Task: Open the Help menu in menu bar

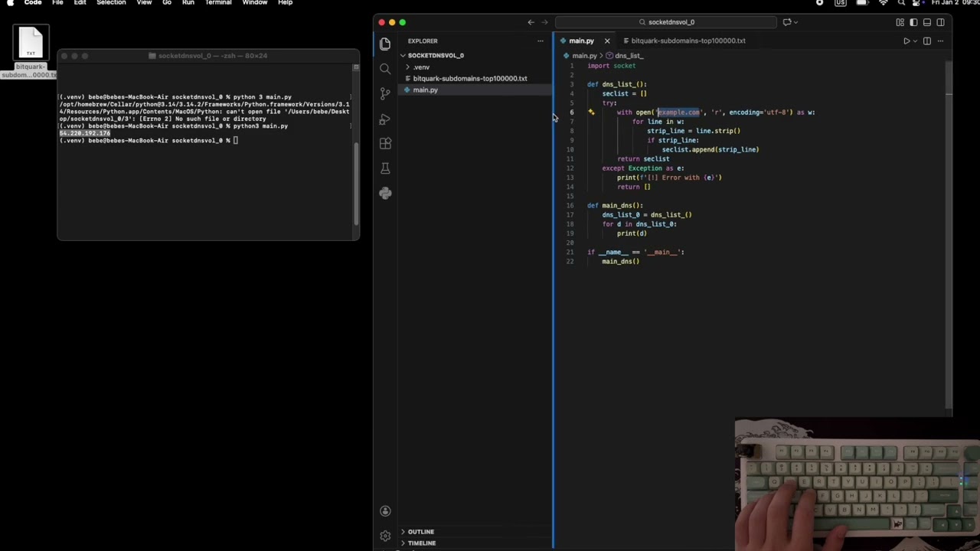Action: [285, 3]
